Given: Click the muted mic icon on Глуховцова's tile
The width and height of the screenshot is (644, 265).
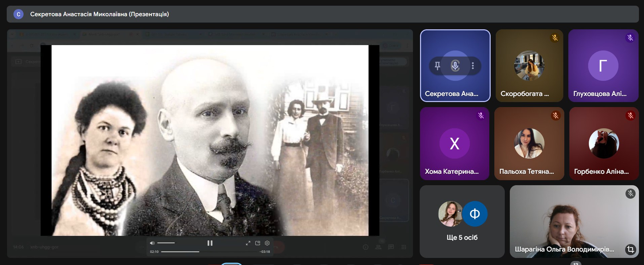Looking at the screenshot, I should point(630,38).
